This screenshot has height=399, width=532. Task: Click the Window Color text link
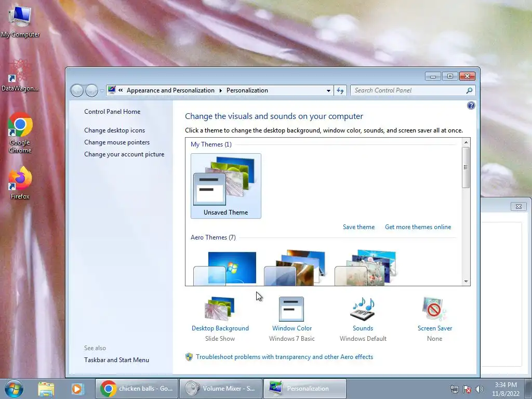[292, 328]
